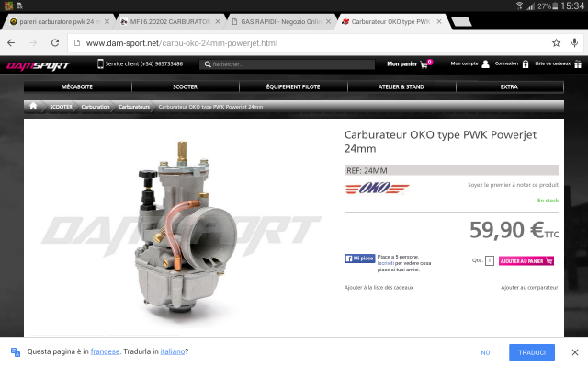Click the Connexion padlock icon

tap(526, 64)
